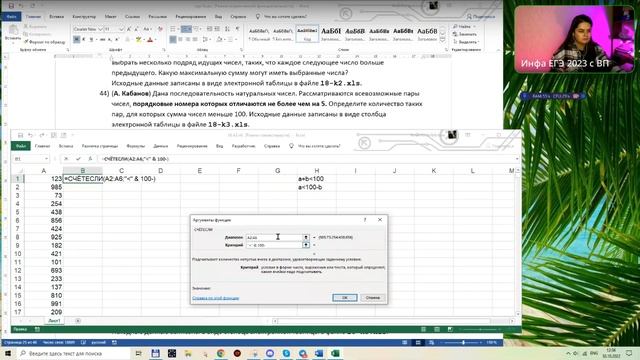The width and height of the screenshot is (640, 360).
Task: Toggle Word's show paragraph marks icon
Action: (x=238, y=29)
